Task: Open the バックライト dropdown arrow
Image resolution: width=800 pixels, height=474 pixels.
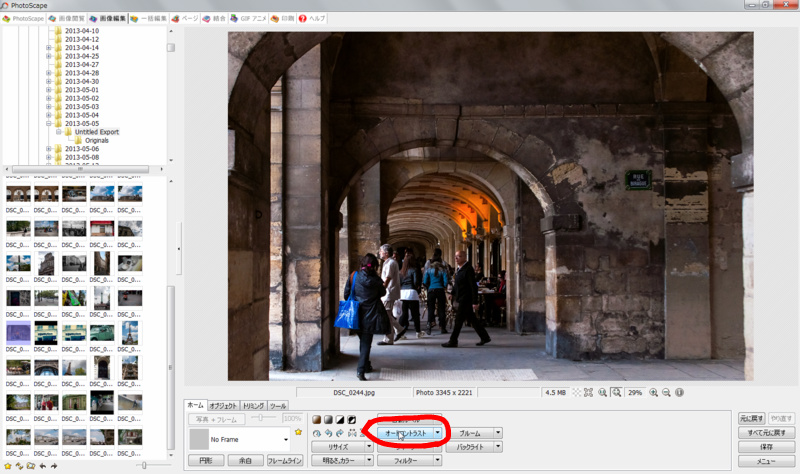Action: pyautogui.click(x=498, y=446)
